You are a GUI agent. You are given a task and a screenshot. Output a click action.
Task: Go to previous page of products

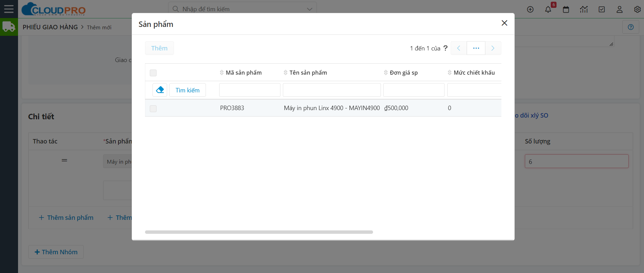click(458, 48)
